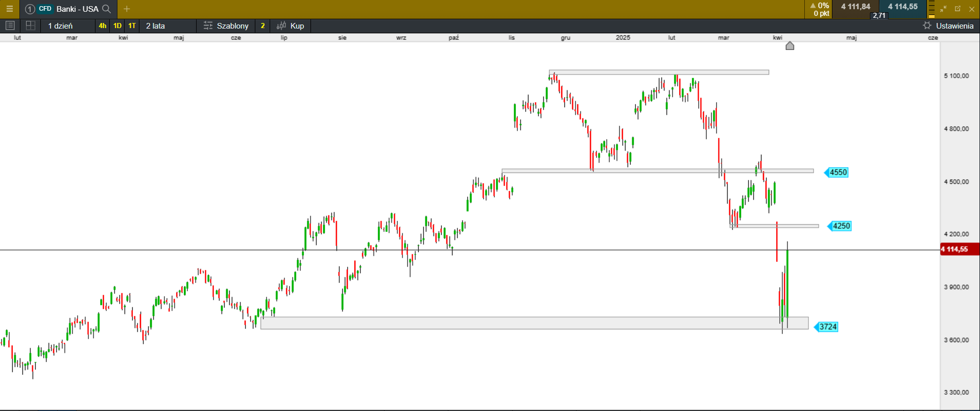Click the 4 800,00 price axis label

[x=956, y=129]
